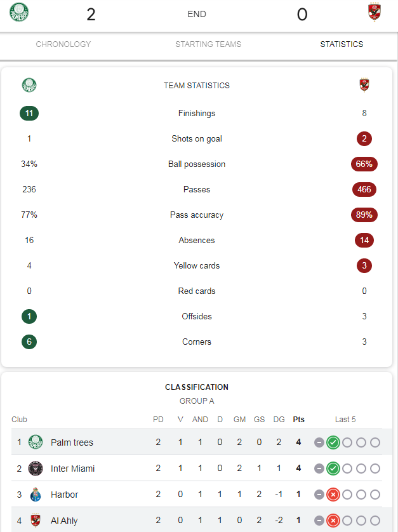398x532 pixels.
Task: Click the Al Ahly badge in Group A table
Action: [x=36, y=520]
